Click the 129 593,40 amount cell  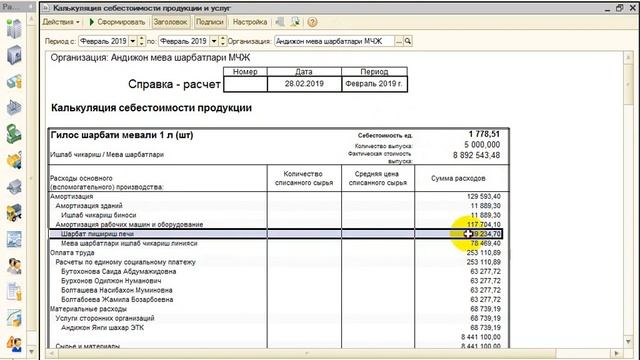(483, 196)
